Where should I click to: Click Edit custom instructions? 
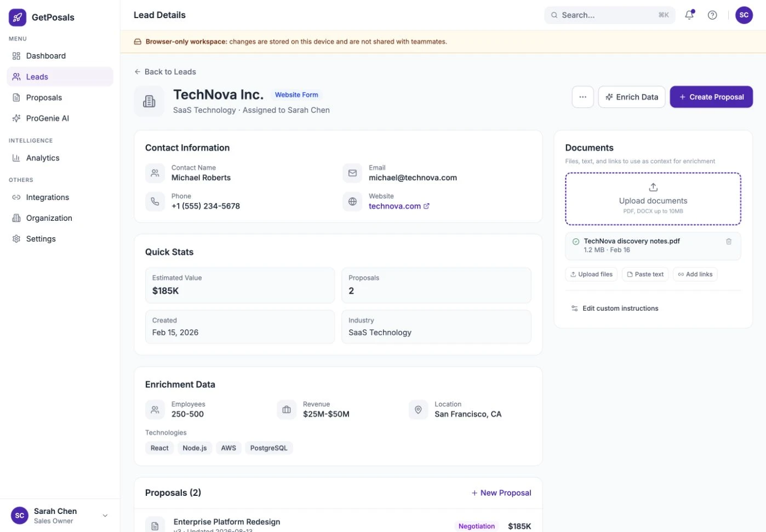615,308
